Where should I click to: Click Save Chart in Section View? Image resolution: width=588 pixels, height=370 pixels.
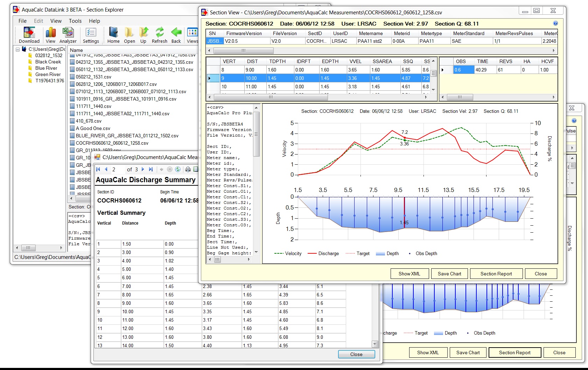[449, 274]
